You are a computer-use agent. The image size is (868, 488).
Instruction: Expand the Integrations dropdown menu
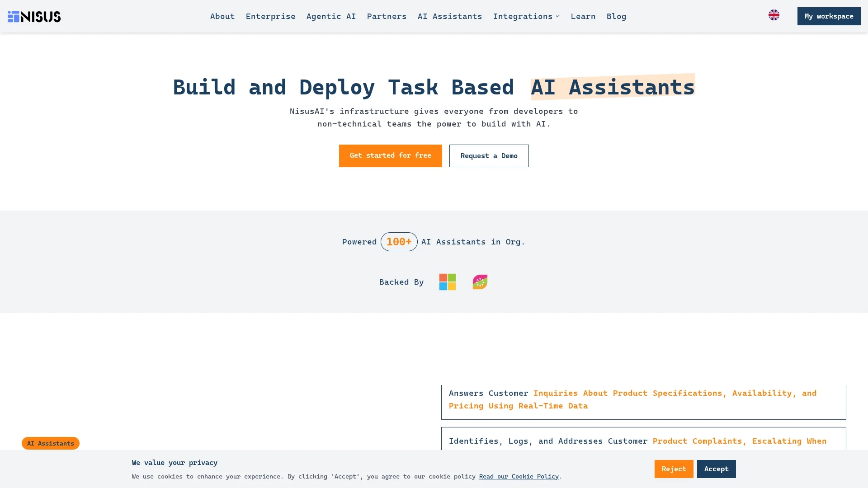tap(526, 16)
